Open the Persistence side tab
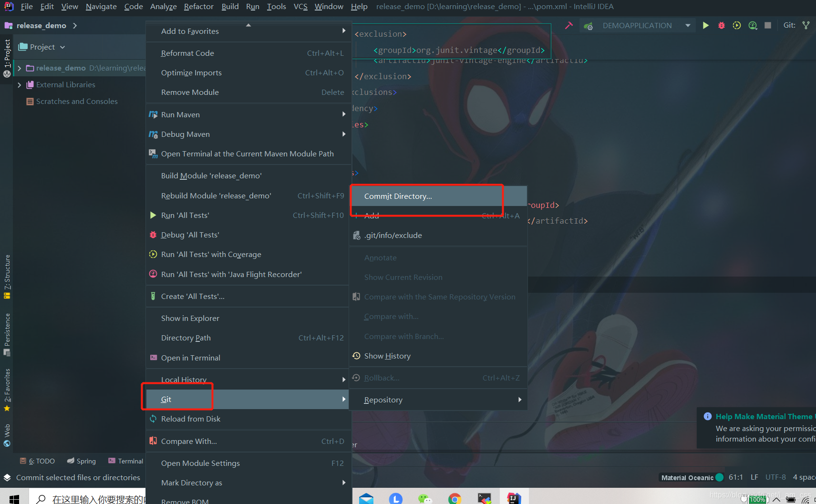816x504 pixels. [7, 334]
